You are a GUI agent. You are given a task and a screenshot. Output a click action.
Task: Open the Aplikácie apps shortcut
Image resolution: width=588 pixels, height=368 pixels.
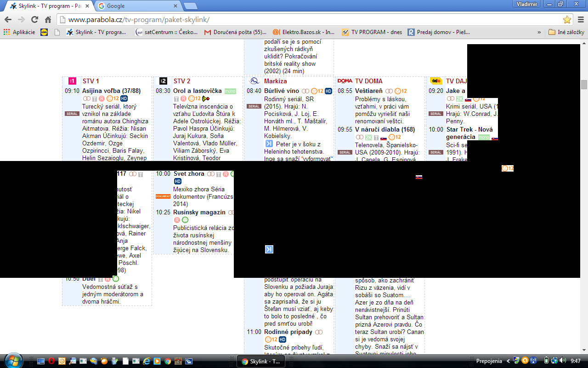(x=19, y=32)
